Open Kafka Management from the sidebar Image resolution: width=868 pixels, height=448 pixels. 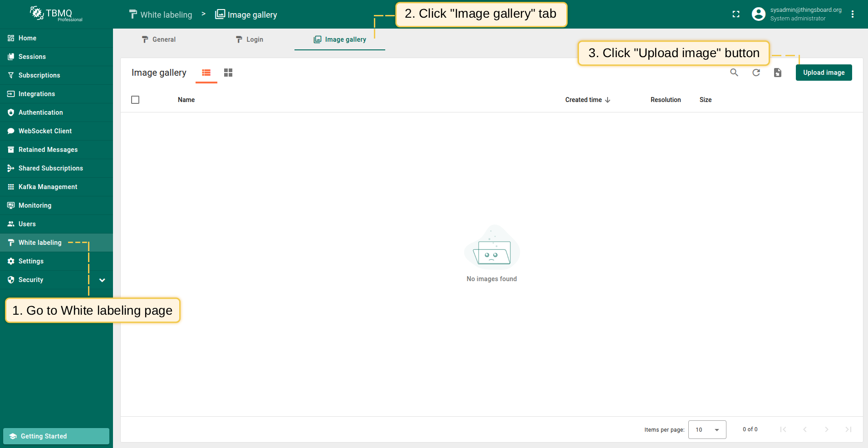[x=48, y=187]
